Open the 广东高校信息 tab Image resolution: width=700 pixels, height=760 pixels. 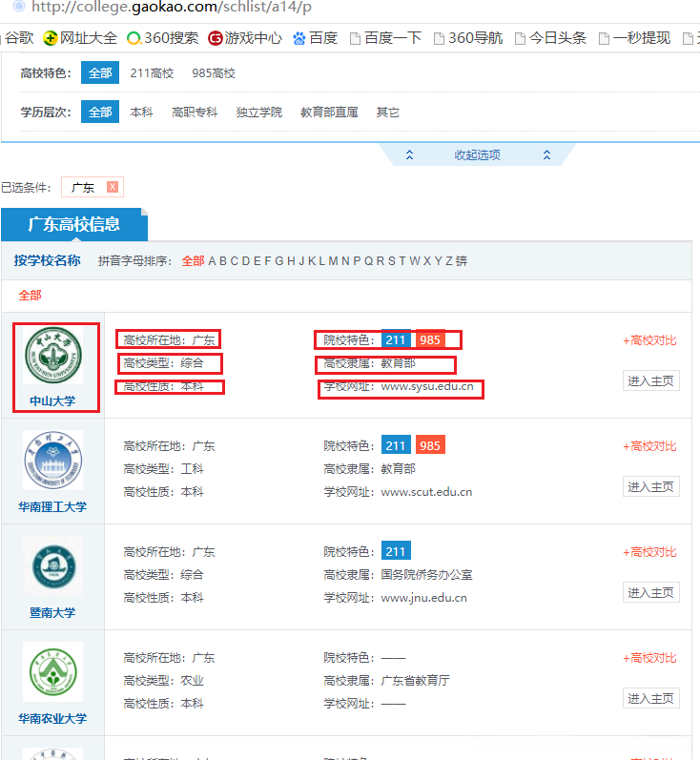(x=74, y=224)
